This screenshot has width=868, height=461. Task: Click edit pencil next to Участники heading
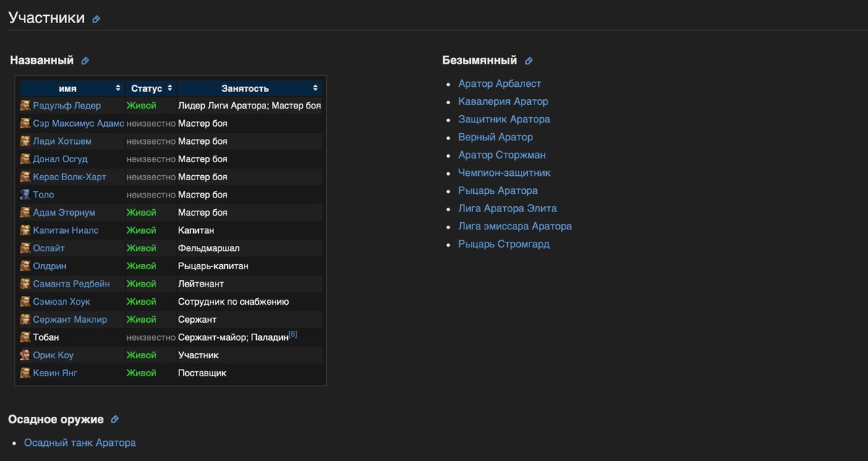[96, 20]
